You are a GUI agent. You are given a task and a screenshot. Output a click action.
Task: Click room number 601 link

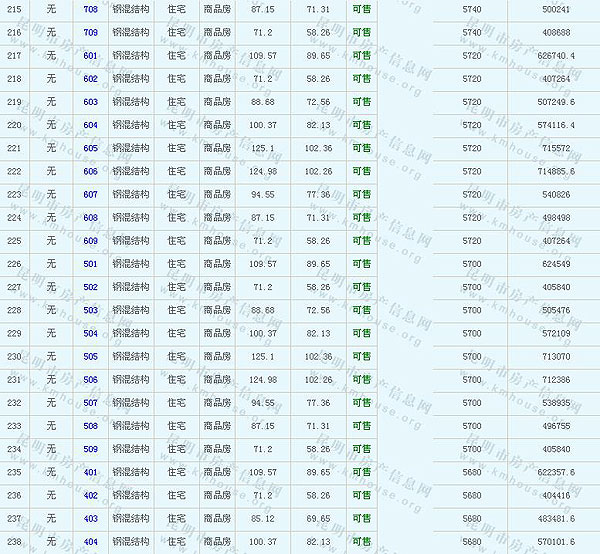pyautogui.click(x=90, y=55)
